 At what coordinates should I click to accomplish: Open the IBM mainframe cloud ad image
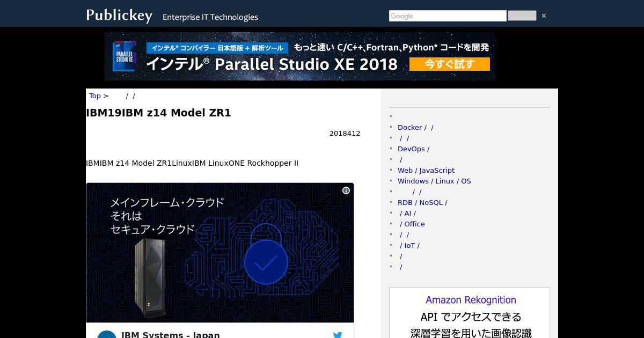point(220,253)
